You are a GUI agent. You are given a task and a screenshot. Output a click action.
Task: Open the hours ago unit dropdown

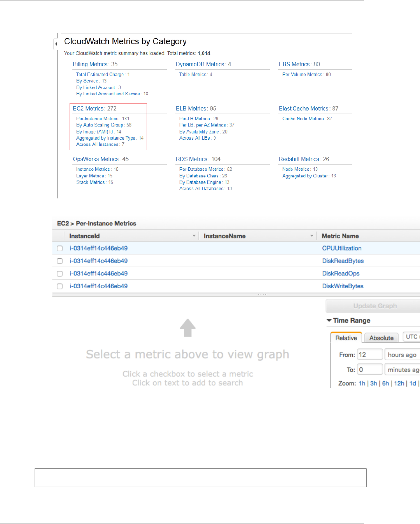coord(402,354)
